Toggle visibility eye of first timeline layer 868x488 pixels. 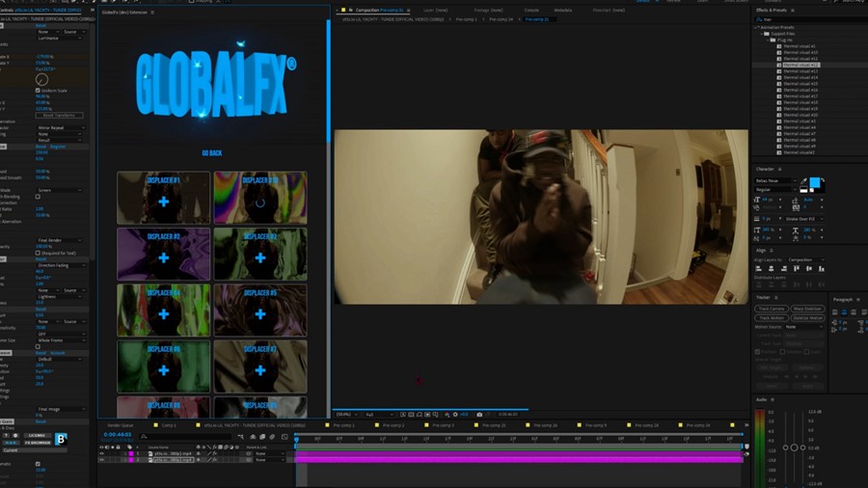102,453
